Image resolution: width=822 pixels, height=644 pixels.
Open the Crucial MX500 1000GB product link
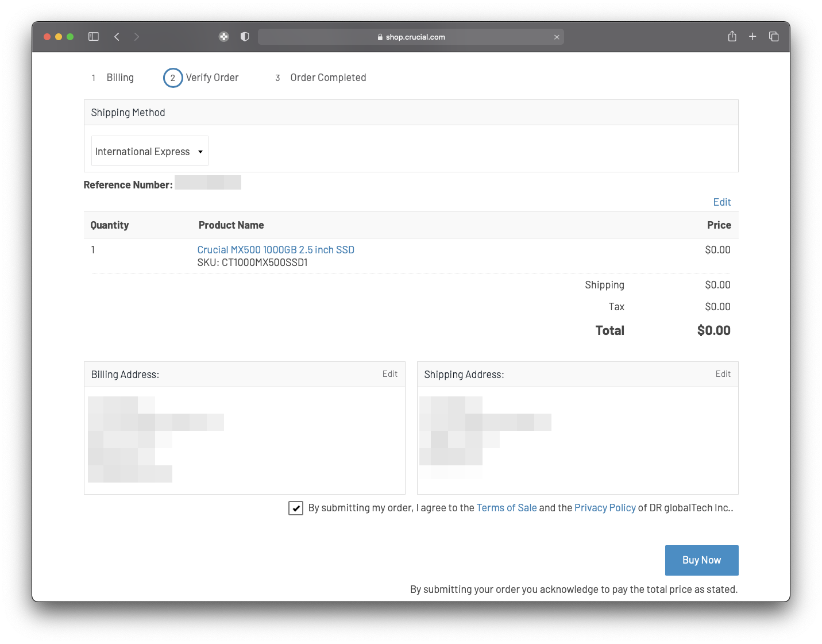coord(276,250)
